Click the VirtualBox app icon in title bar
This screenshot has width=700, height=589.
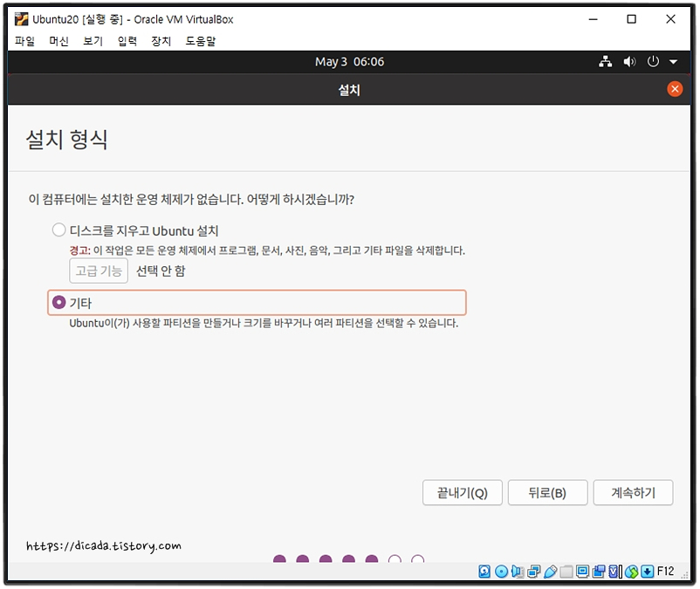pyautogui.click(x=21, y=19)
